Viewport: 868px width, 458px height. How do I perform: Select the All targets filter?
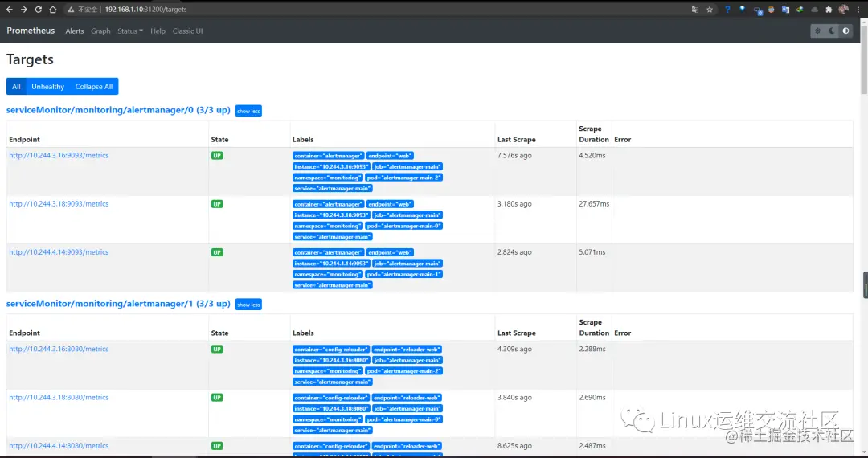(x=16, y=86)
